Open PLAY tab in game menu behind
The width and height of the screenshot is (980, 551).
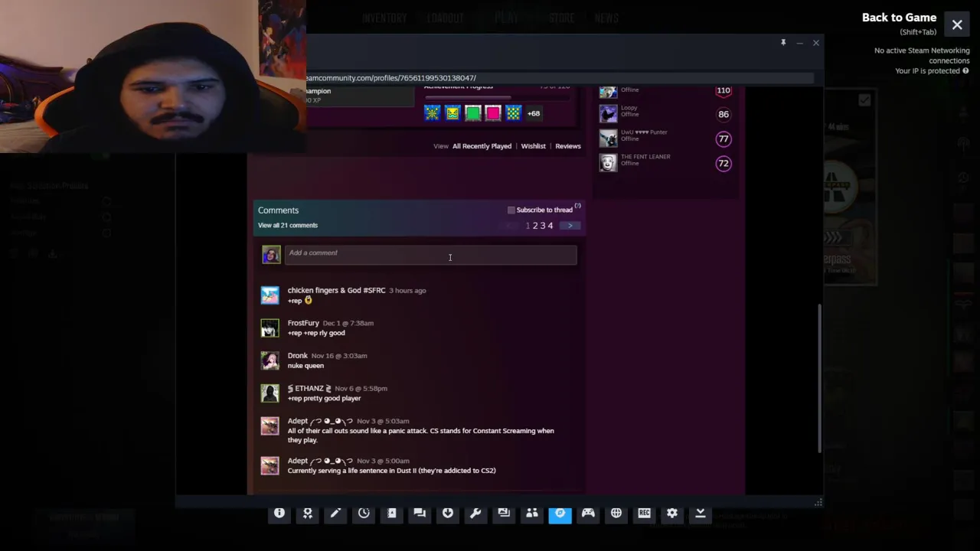[x=506, y=18]
